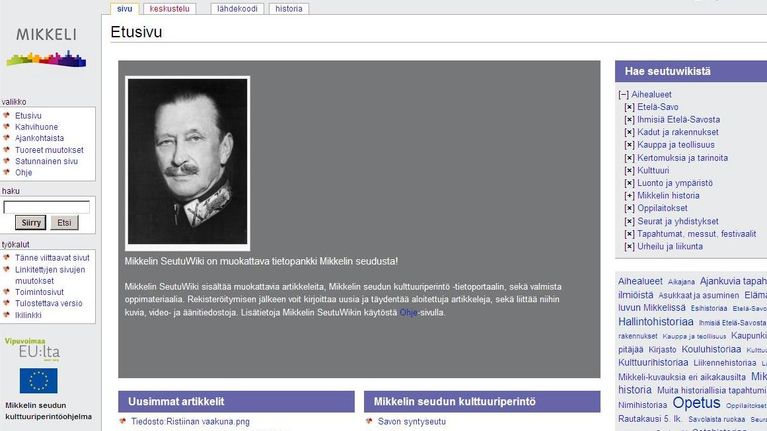Open Tiedosto:Ristiinan vaakuna.png article
Screen dimensions: 767x431
pyautogui.click(x=190, y=422)
